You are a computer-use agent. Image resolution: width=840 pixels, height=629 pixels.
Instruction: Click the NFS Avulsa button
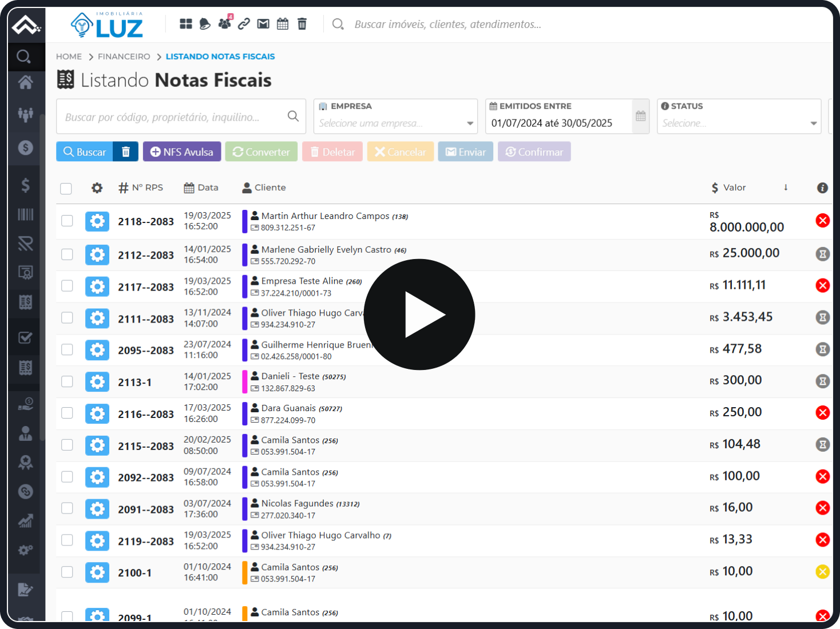click(x=182, y=152)
